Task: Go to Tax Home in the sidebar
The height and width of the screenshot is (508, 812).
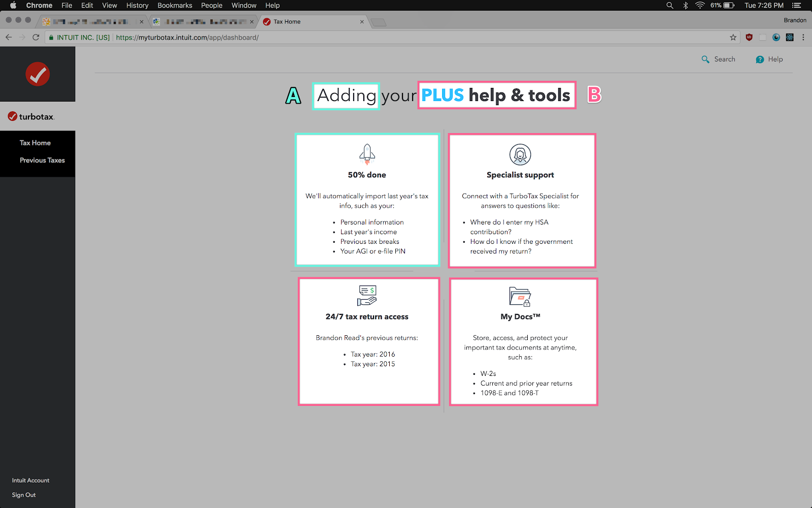Action: 35,143
